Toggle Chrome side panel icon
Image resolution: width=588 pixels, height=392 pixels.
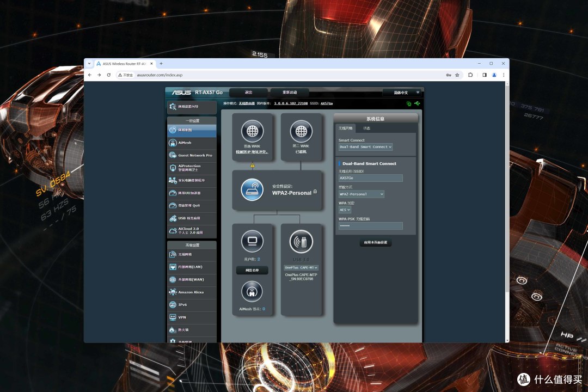pos(485,75)
